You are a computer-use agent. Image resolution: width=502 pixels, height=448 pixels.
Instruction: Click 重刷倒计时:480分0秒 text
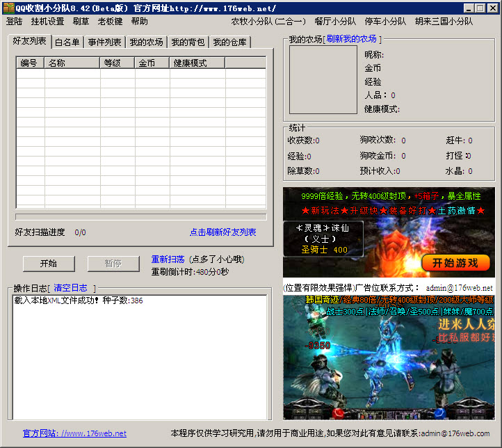[x=190, y=272]
